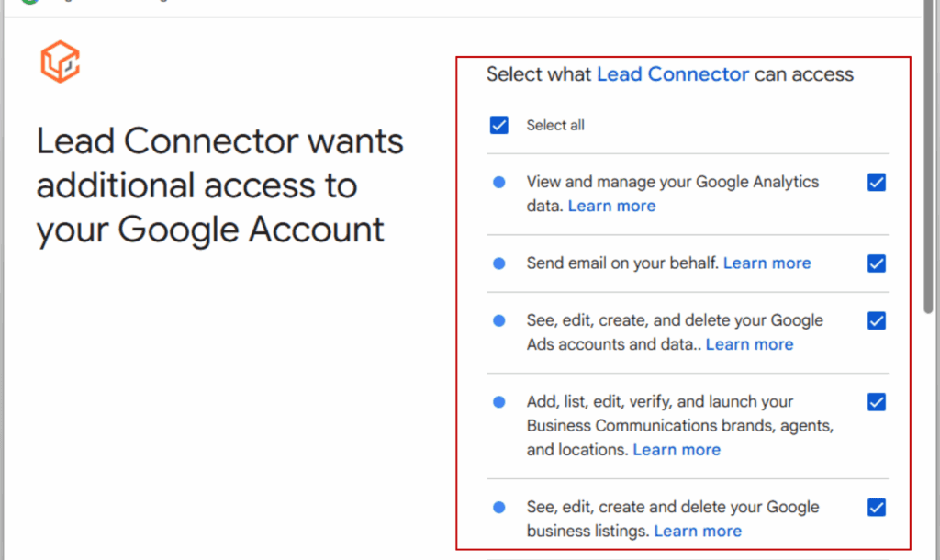Click the vertical scrollbar on the right
Image resolution: width=940 pixels, height=560 pixels.
(931, 184)
